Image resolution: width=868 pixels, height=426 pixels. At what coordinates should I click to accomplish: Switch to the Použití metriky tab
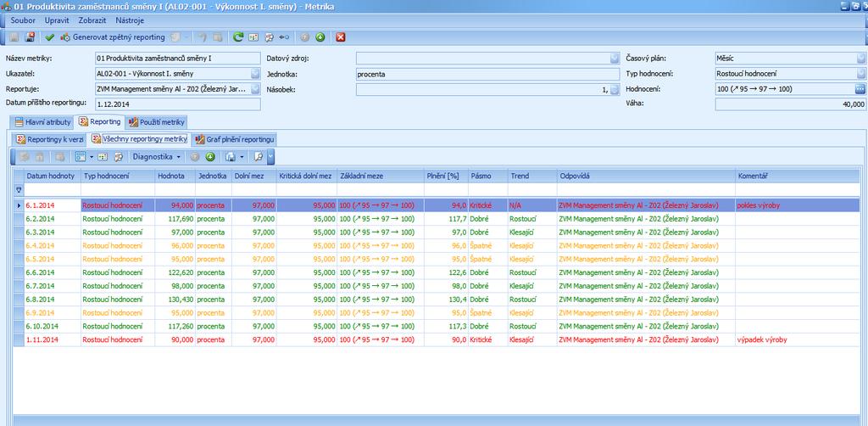click(157, 122)
